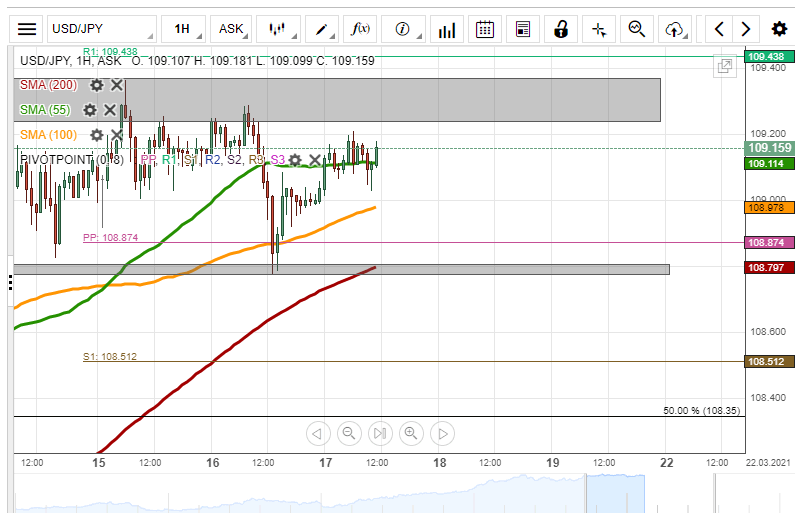Viewport: 803px width, 521px height.
Task: Toggle the crosshair cursor tool
Action: pyautogui.click(x=599, y=29)
